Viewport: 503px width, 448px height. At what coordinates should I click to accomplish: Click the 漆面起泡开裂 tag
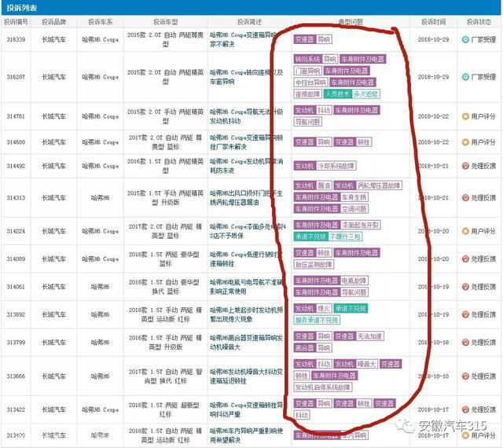[360, 225]
